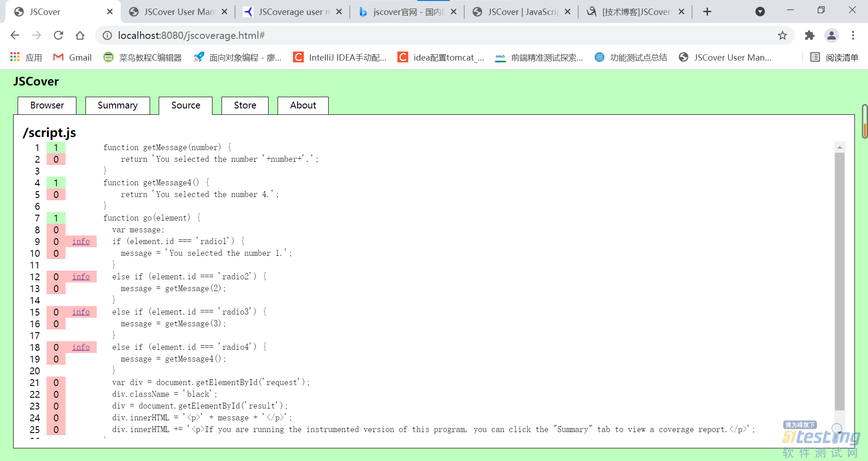868x461 pixels.
Task: Switch to the Summary tab
Action: tap(118, 105)
